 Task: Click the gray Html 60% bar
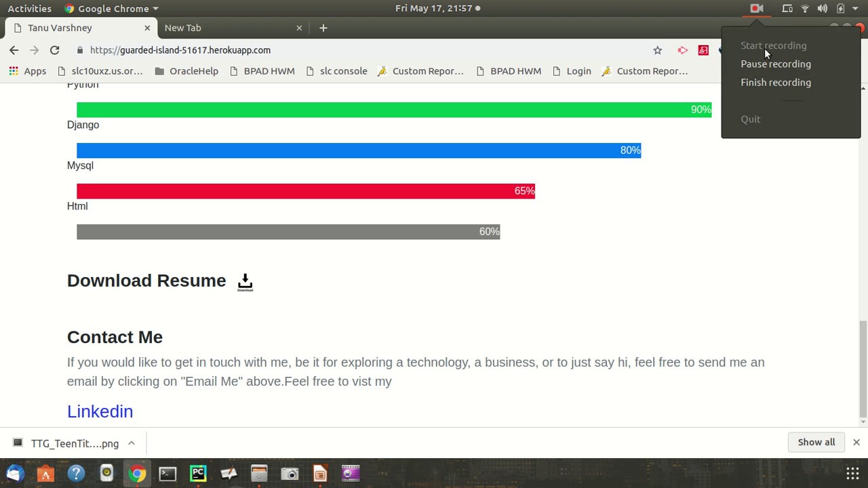click(x=288, y=232)
